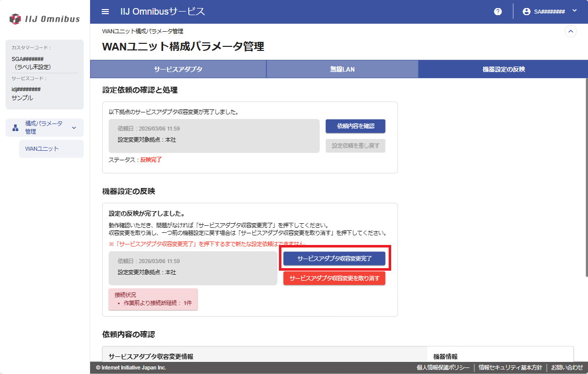The height and width of the screenshot is (374, 588).
Task: Click the red サービスアダプタ収容変更を取り消す button
Action: point(334,278)
